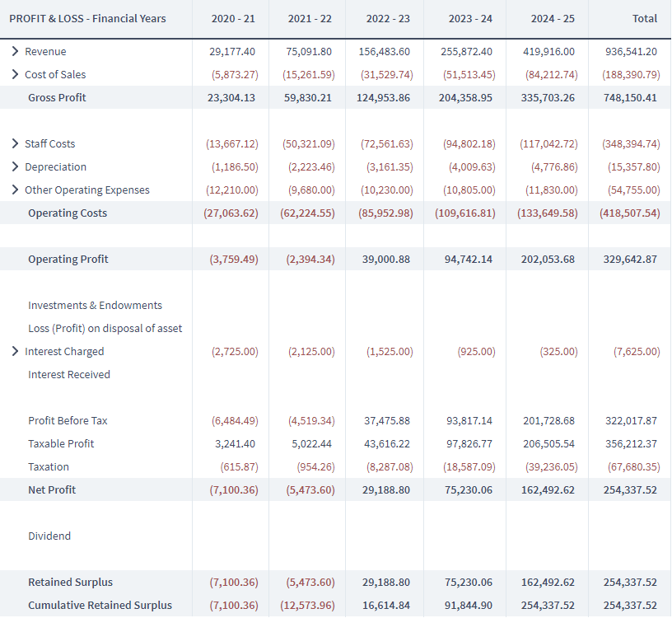
Task: Expand the Revenue row chevron
Action: click(16, 51)
